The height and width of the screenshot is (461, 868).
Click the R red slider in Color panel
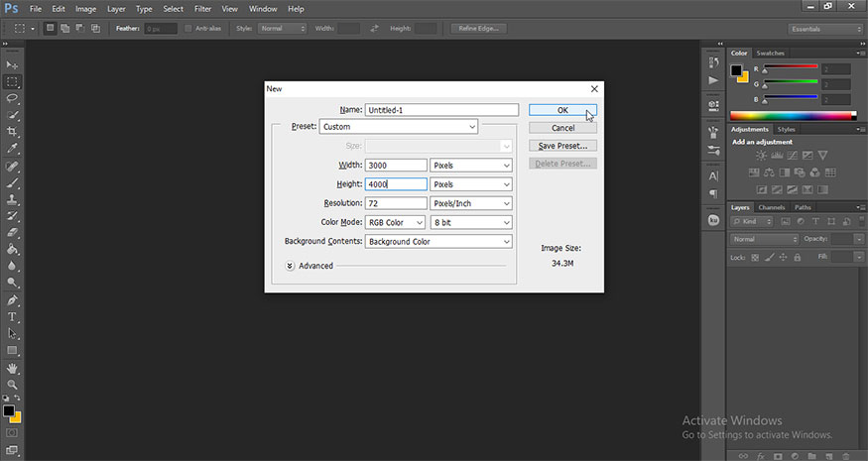791,66
